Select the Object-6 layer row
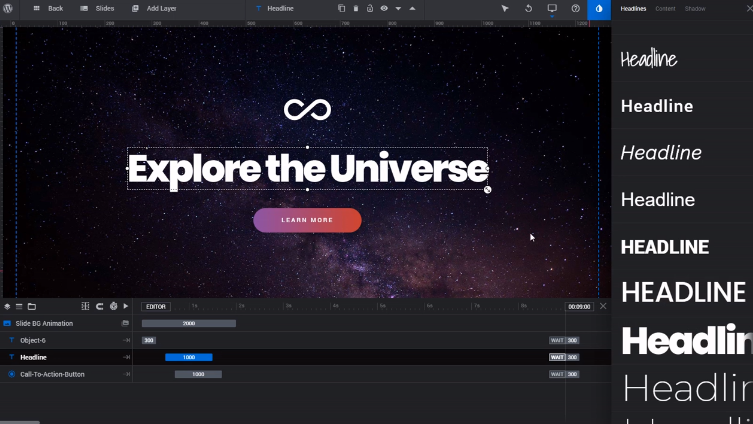The height and width of the screenshot is (424, 753). click(66, 340)
